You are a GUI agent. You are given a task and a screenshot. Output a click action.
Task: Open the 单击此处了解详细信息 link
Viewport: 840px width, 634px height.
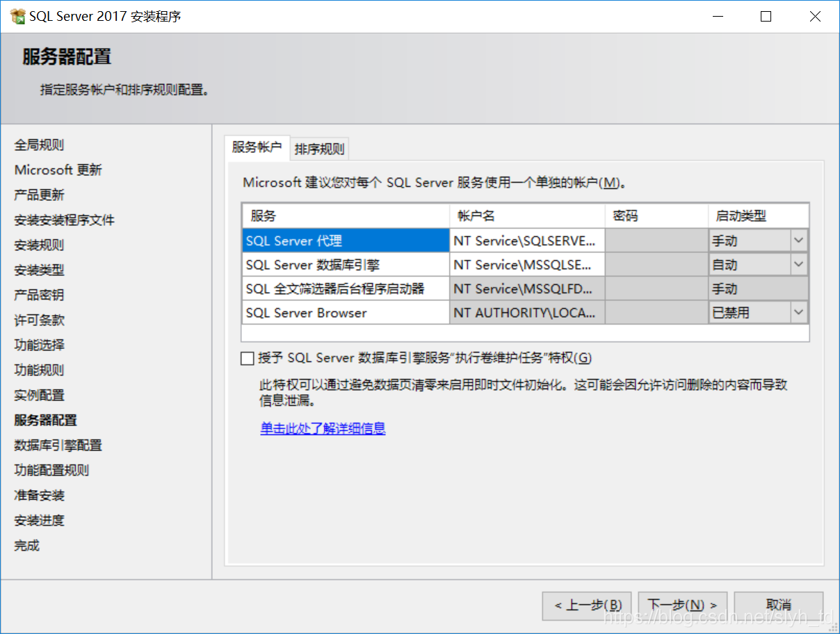click(323, 428)
